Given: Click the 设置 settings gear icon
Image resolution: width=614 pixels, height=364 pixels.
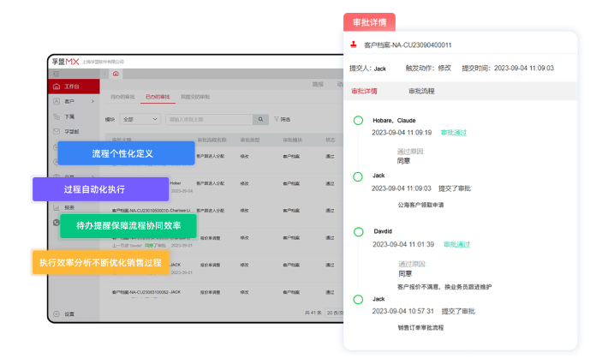Looking at the screenshot, I should (x=57, y=314).
